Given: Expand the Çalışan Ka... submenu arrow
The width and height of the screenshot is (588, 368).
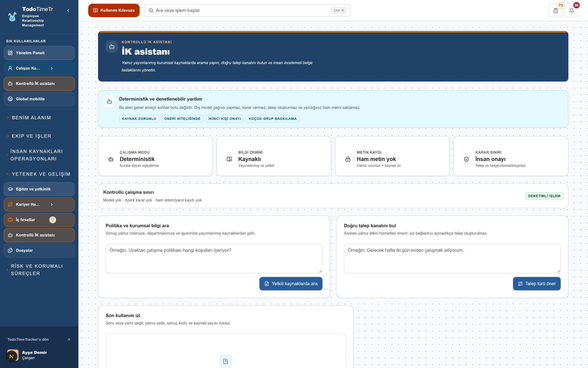Looking at the screenshot, I should [x=52, y=68].
